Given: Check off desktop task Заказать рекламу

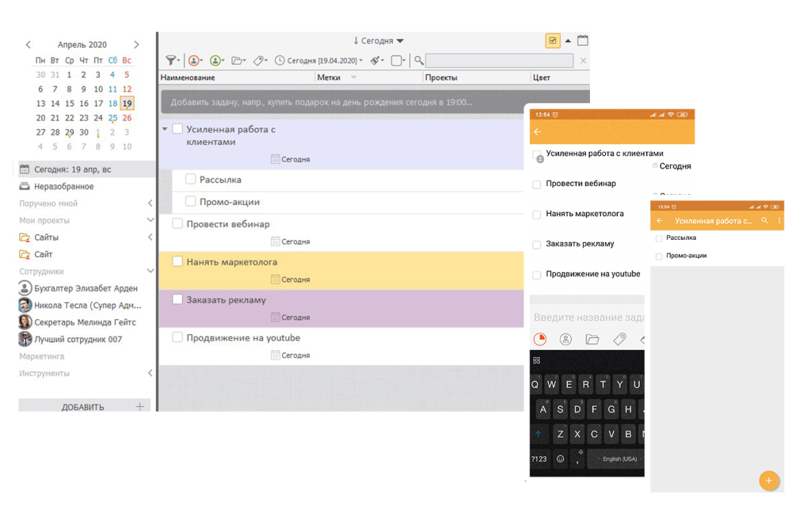Looking at the screenshot, I should pyautogui.click(x=177, y=299).
